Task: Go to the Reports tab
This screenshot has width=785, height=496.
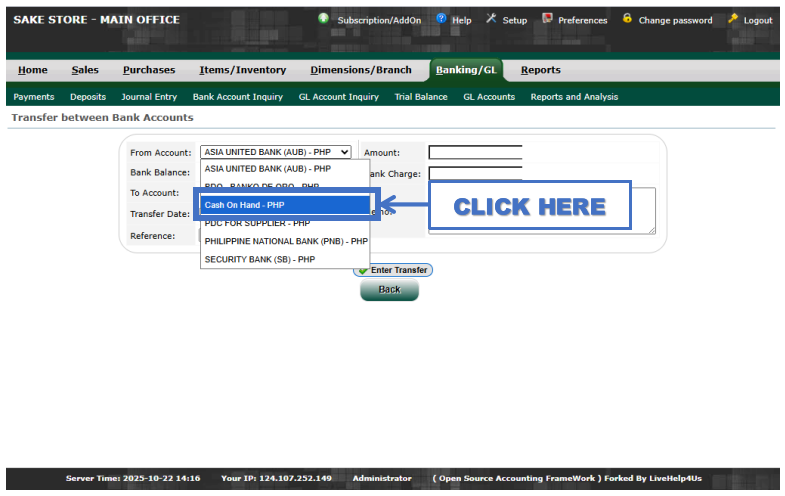Action: pyautogui.click(x=540, y=70)
